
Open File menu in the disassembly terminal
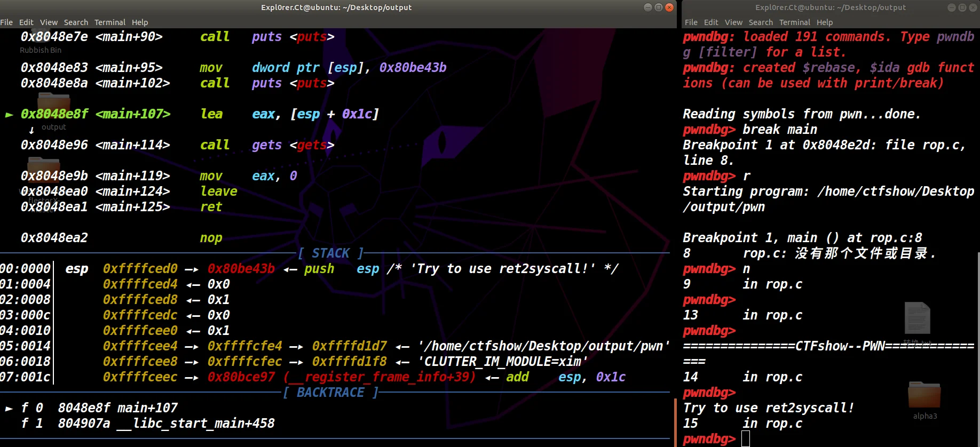7,22
